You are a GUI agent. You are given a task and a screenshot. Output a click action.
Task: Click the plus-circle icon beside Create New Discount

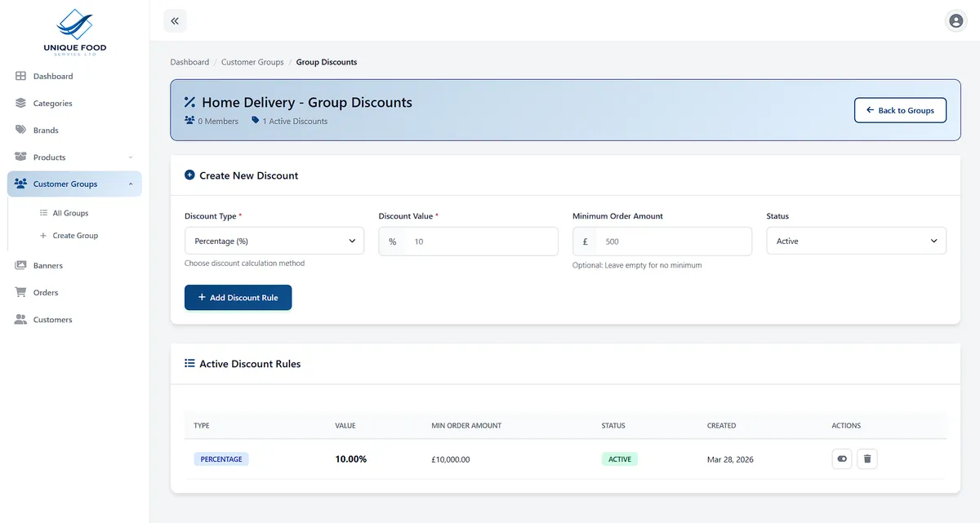tap(189, 175)
